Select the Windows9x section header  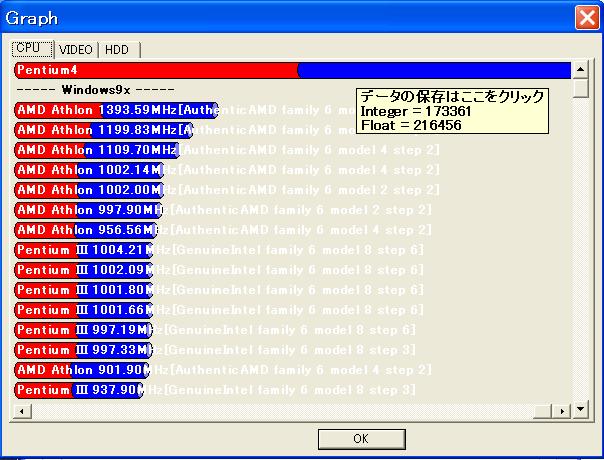click(95, 90)
